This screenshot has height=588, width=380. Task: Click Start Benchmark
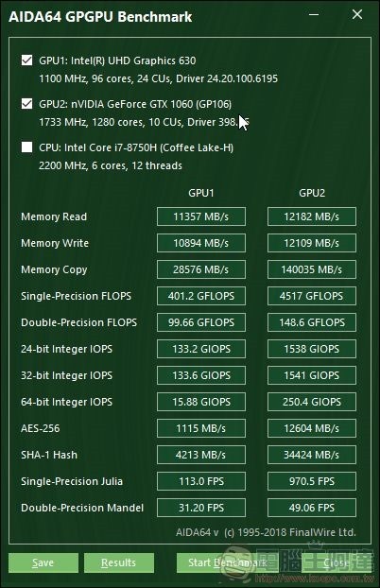(228, 562)
